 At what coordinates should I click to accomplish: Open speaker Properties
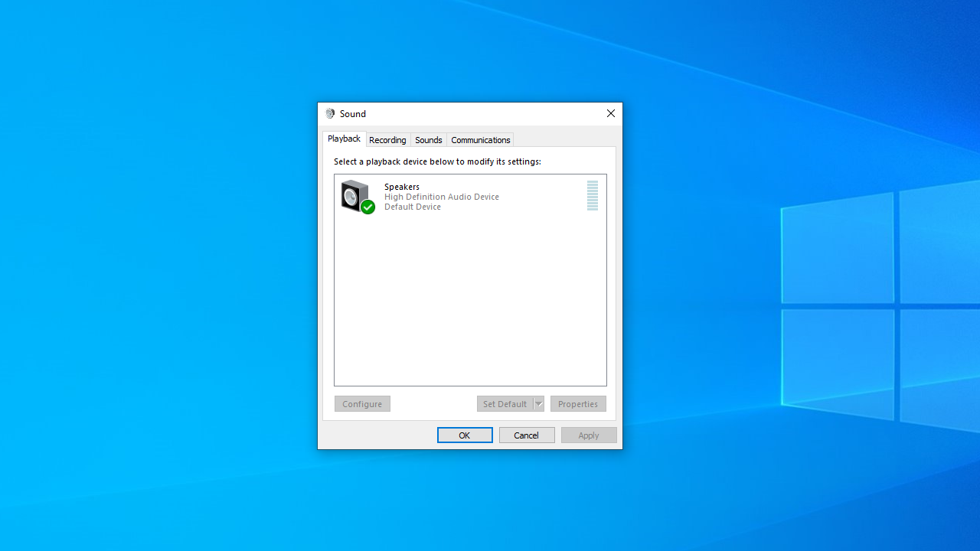pyautogui.click(x=578, y=404)
